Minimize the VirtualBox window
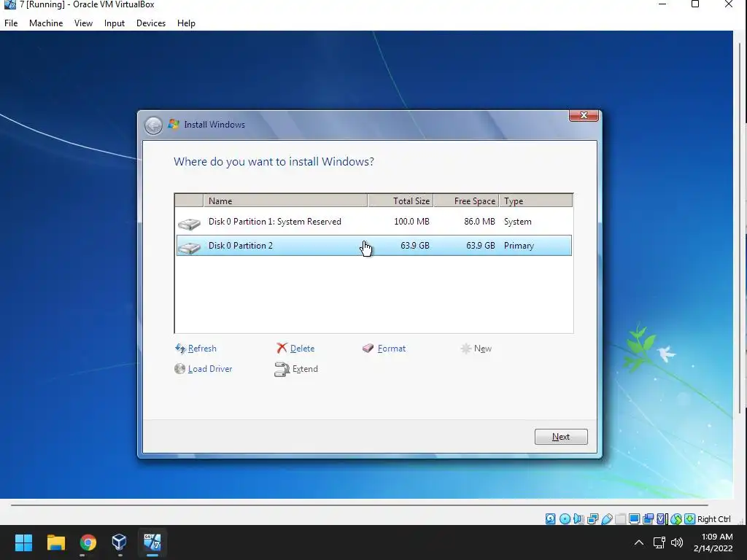Image resolution: width=747 pixels, height=560 pixels. (662, 5)
